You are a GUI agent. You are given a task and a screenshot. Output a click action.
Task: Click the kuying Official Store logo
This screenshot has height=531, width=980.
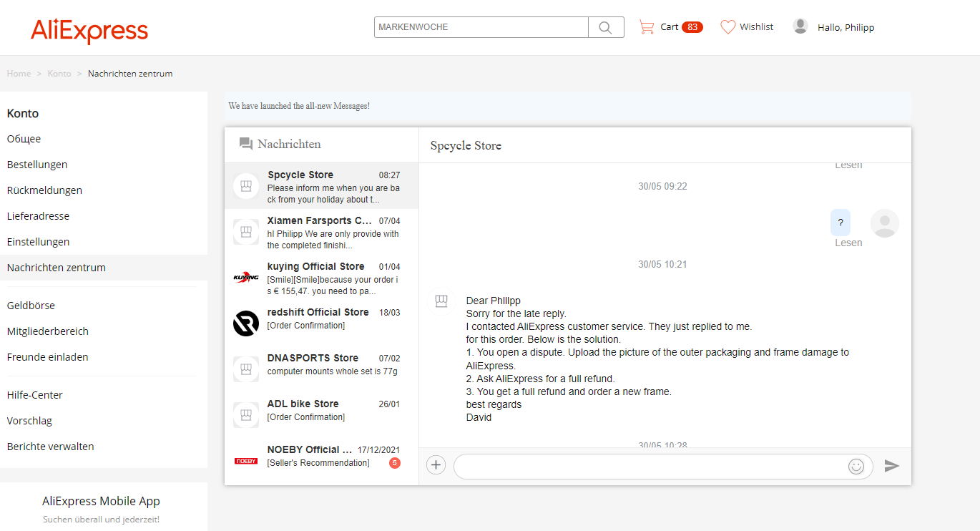point(246,278)
